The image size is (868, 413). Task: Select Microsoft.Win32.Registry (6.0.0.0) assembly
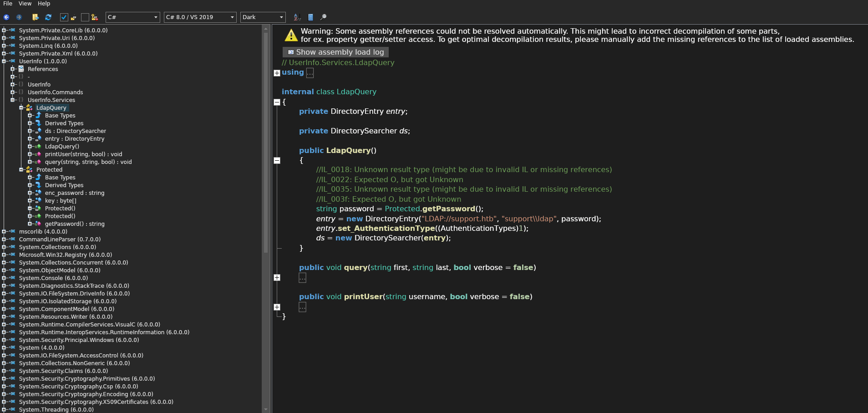click(66, 255)
